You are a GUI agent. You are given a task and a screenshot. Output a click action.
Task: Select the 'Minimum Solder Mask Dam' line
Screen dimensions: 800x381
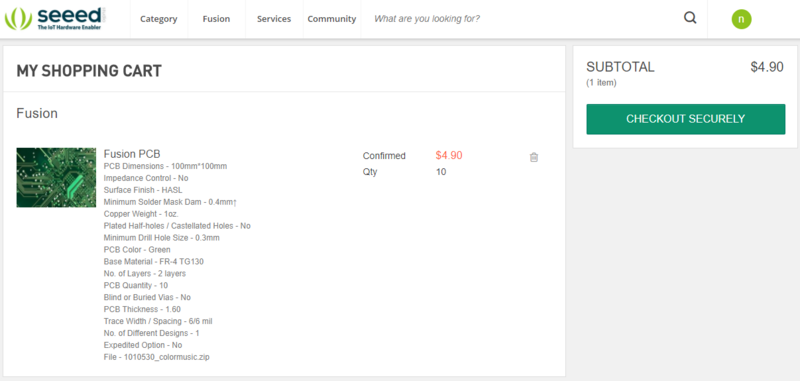170,202
